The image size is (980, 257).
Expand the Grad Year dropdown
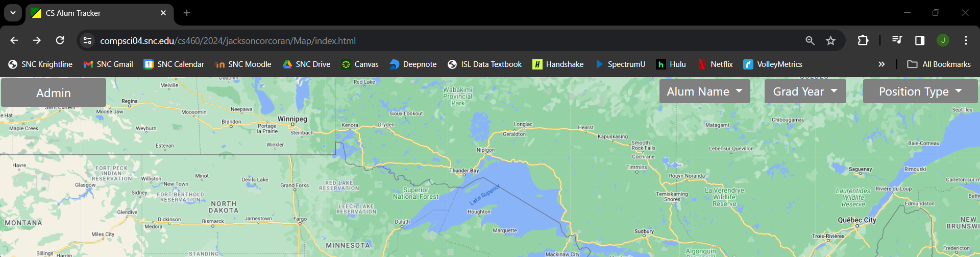pos(805,91)
